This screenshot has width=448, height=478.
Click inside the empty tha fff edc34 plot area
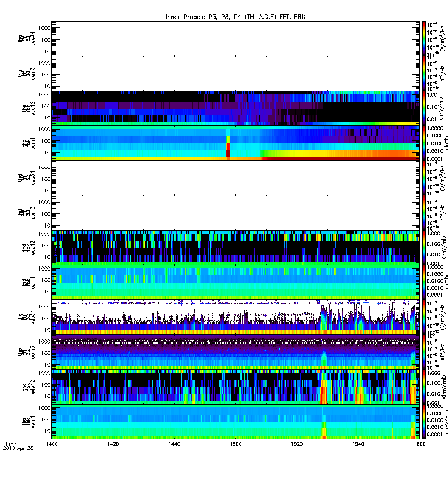235,38
